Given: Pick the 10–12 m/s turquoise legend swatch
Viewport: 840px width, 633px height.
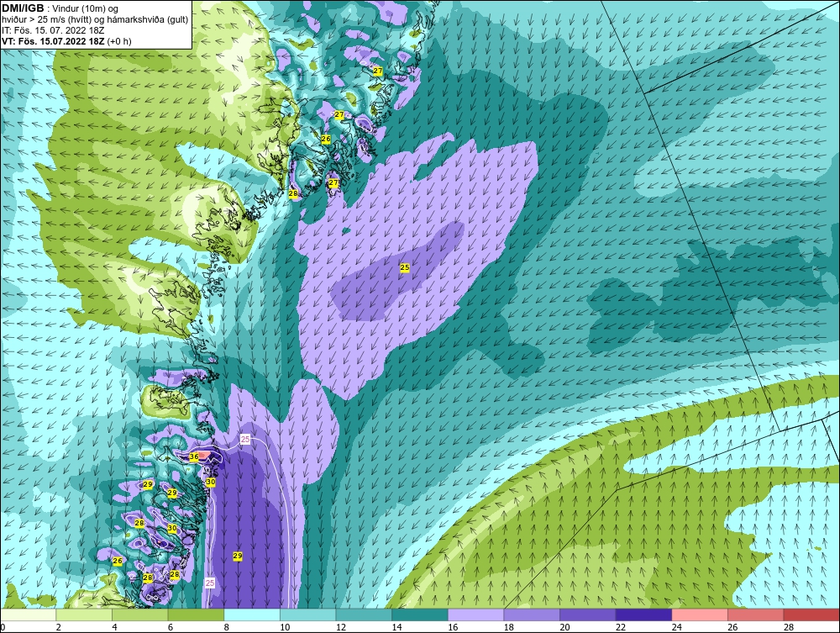Looking at the screenshot, I should click(x=308, y=615).
